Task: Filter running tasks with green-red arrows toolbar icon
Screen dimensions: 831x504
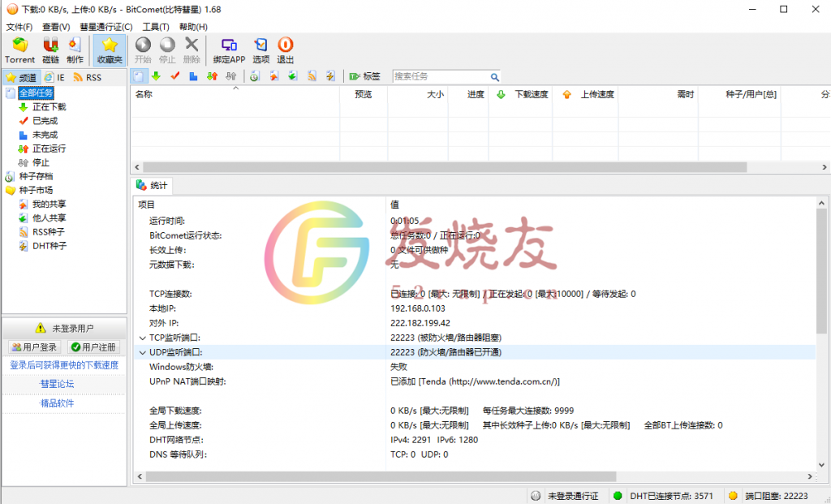Action: coord(213,76)
